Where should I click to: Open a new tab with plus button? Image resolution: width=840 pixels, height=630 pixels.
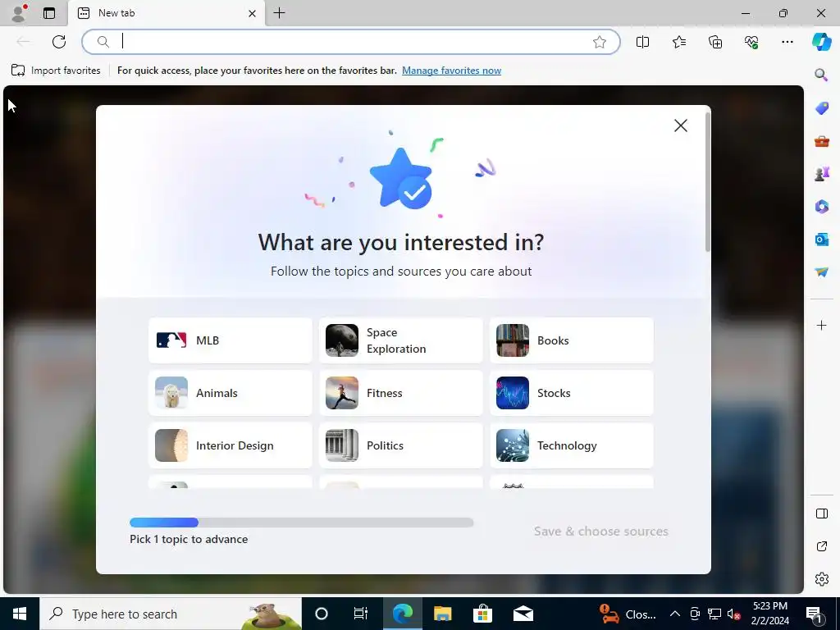[x=280, y=13]
